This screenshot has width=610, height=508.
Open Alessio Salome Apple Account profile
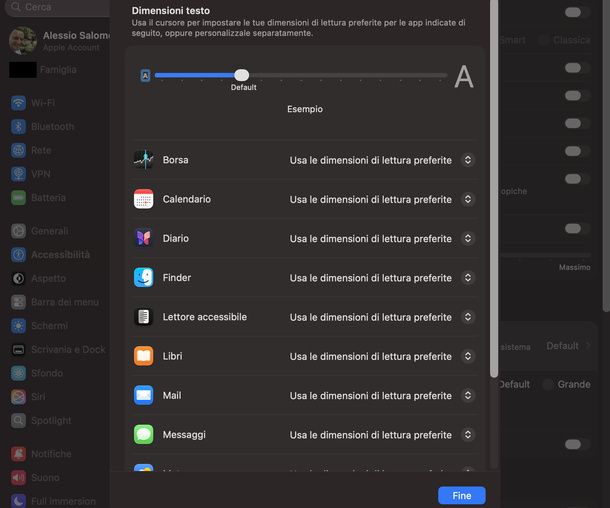[59, 41]
